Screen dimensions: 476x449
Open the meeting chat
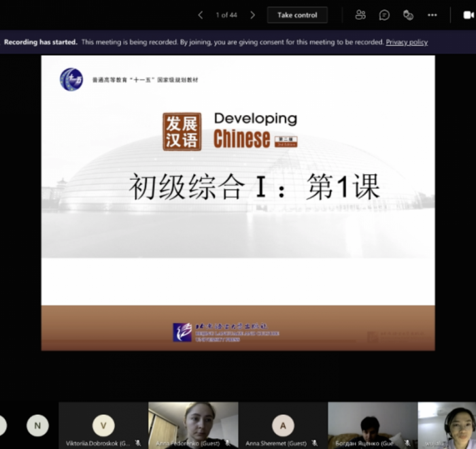(384, 15)
